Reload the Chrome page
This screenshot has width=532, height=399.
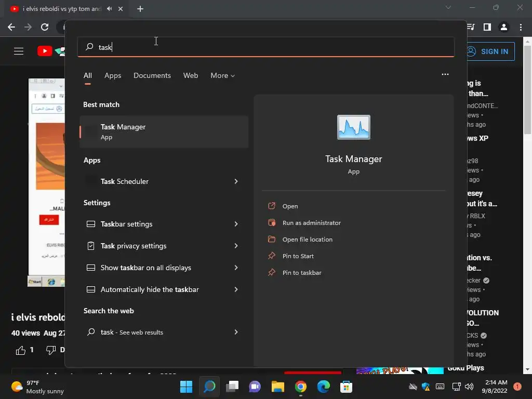45,27
